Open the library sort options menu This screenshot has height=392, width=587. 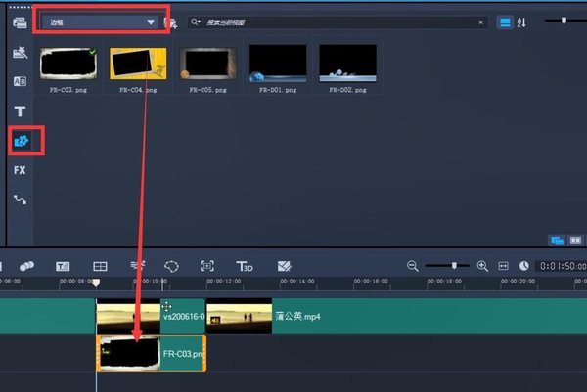coord(520,22)
